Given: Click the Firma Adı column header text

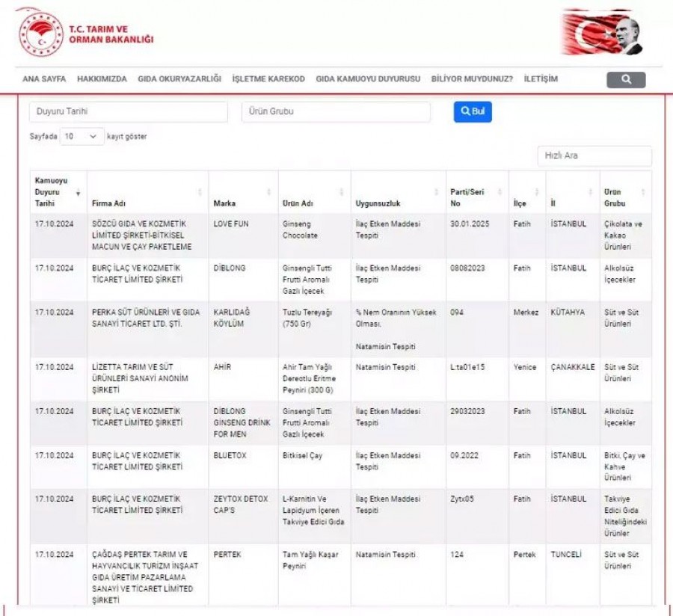Looking at the screenshot, I should tap(108, 203).
